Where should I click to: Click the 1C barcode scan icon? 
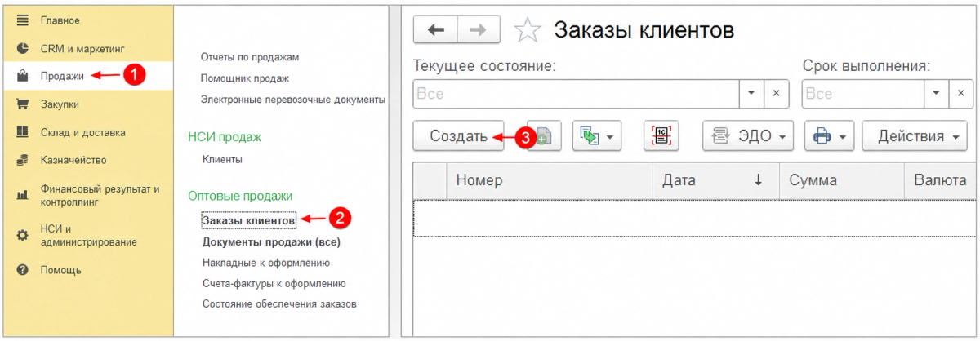(661, 136)
